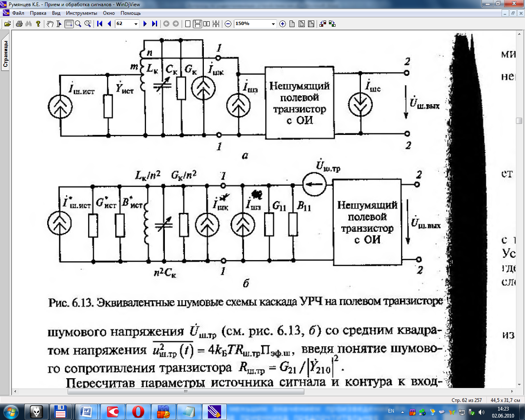Go to previous page arrow
The width and height of the screenshot is (525, 420).
[109, 24]
